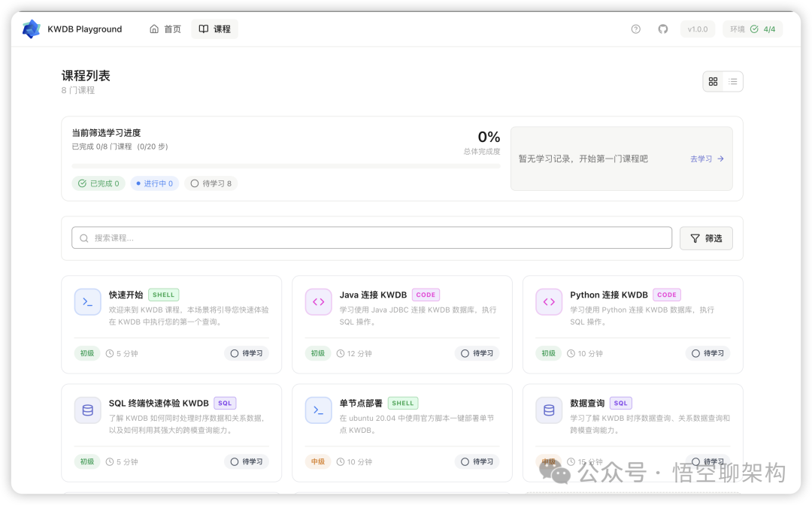Click the 单节点部署 terminal icon
Screen dimensions: 812x505
tap(318, 410)
